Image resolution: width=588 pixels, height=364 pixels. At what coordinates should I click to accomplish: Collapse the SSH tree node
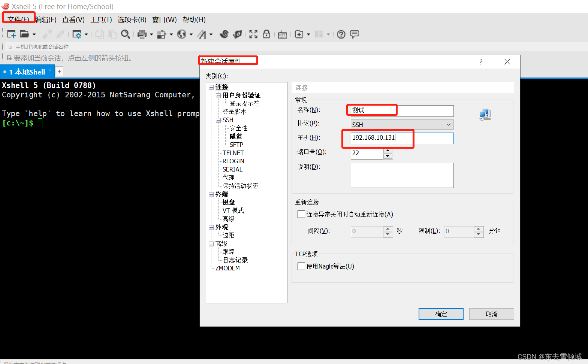pyautogui.click(x=218, y=120)
